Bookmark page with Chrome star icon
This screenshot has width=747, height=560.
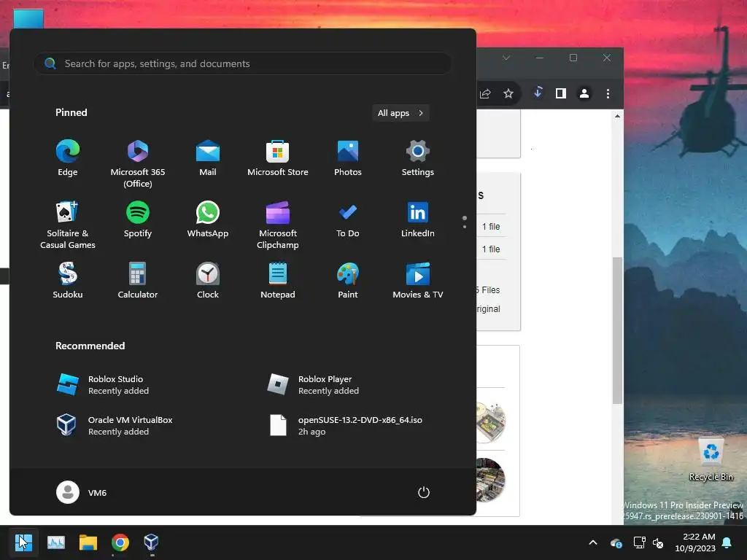[508, 93]
